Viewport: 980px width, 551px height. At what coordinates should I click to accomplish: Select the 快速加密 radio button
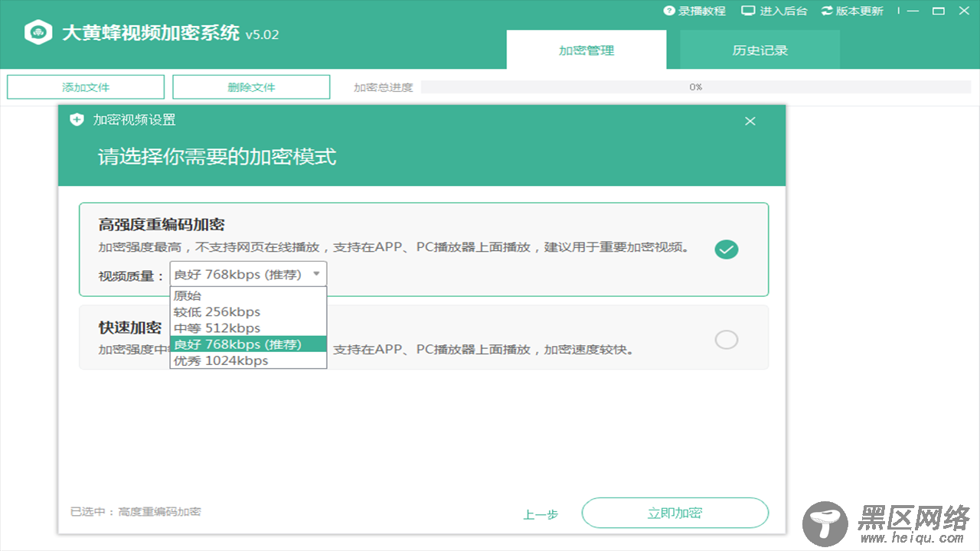(x=727, y=340)
